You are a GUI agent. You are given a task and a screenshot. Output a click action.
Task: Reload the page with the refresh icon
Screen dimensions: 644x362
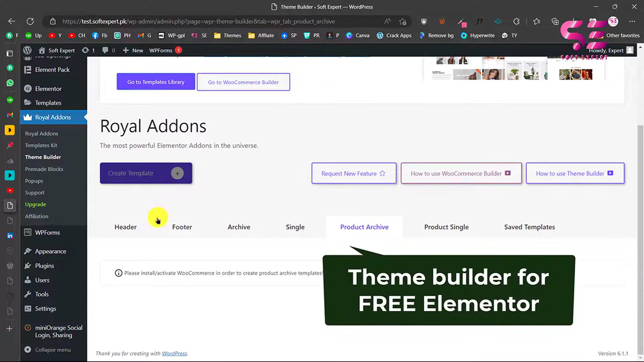tap(30, 21)
